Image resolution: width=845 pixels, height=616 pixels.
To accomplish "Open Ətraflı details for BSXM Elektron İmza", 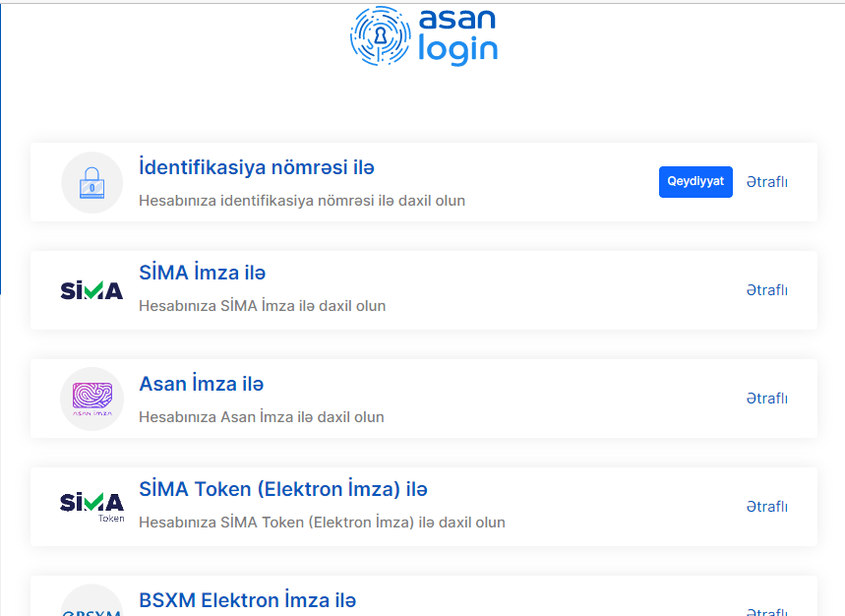I will tap(767, 611).
